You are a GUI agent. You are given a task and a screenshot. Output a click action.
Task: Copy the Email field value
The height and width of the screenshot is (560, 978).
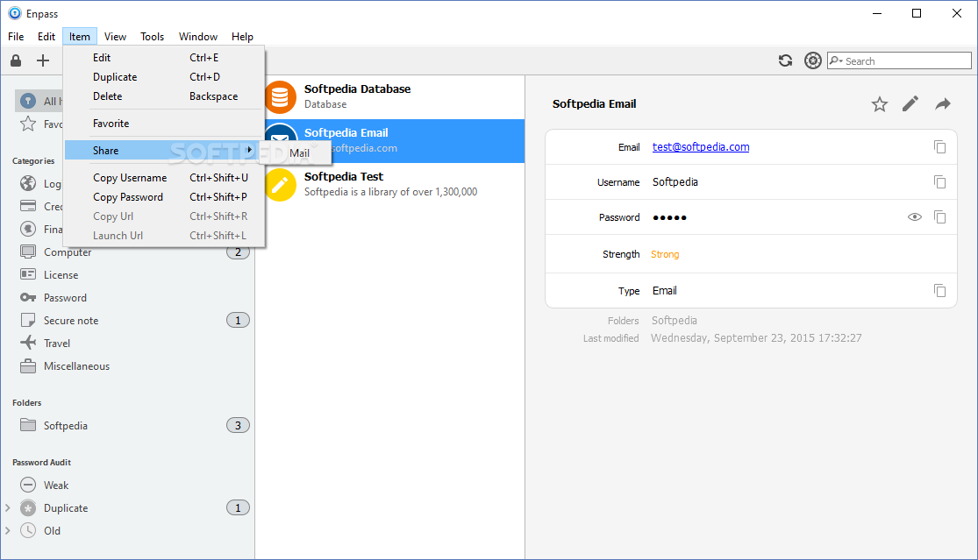(x=940, y=147)
